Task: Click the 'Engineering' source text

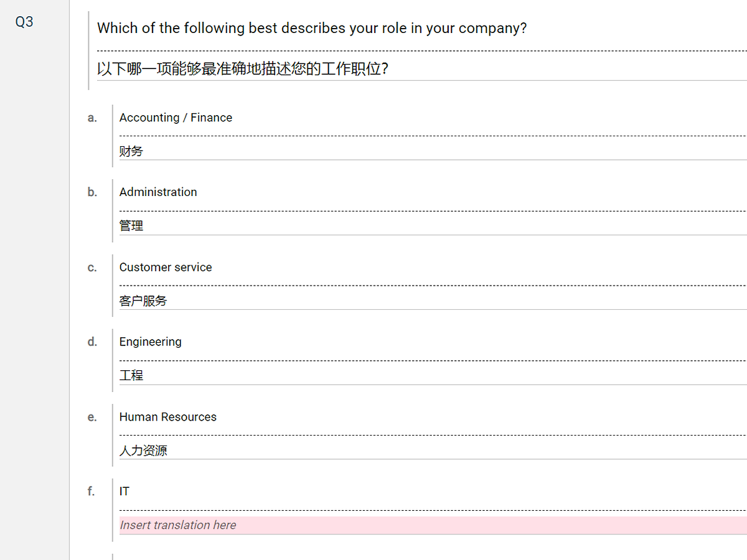Action: (151, 342)
